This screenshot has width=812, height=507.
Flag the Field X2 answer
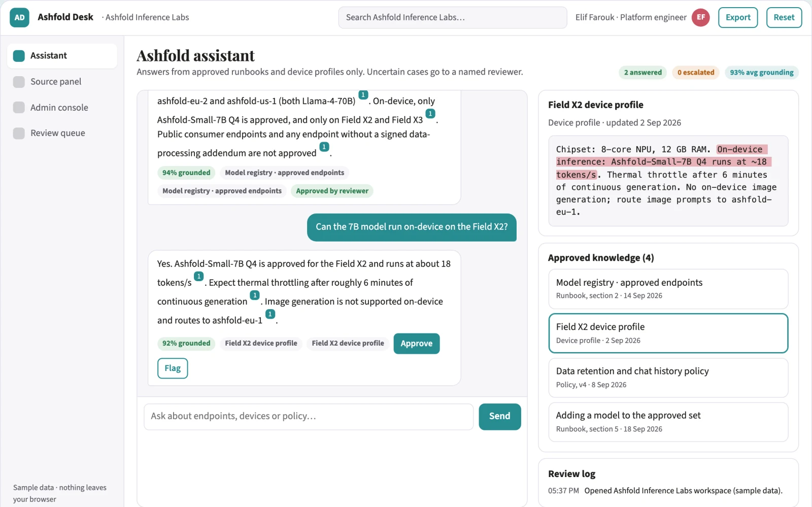click(173, 368)
